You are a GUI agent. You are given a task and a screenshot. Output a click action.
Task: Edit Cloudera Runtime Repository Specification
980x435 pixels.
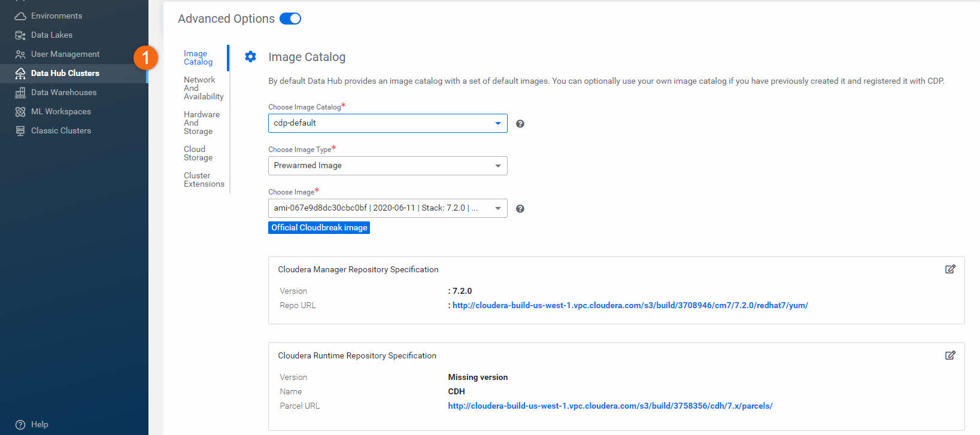click(950, 355)
